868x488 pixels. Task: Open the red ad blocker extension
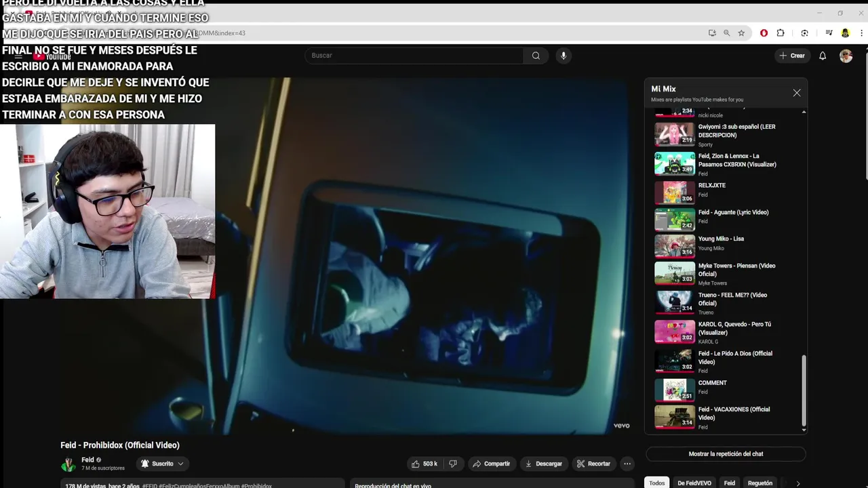point(764,33)
